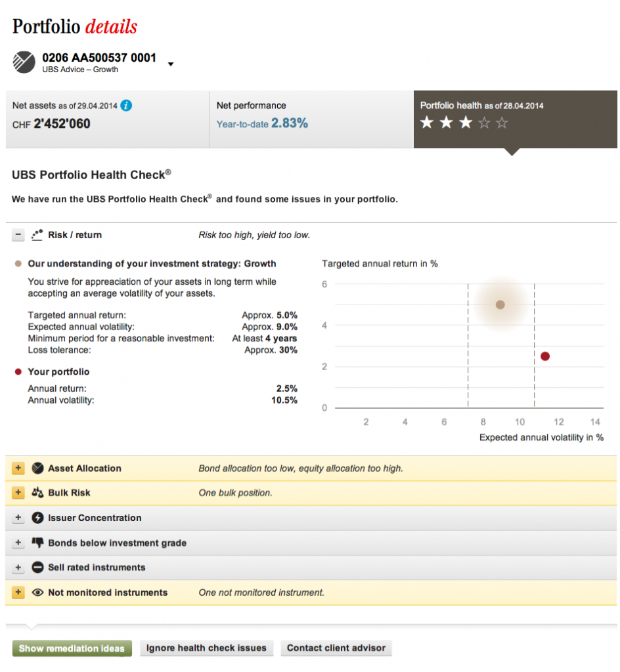The height and width of the screenshot is (672, 620).
Task: Click the Asset Allocation pie chart icon
Action: (37, 468)
